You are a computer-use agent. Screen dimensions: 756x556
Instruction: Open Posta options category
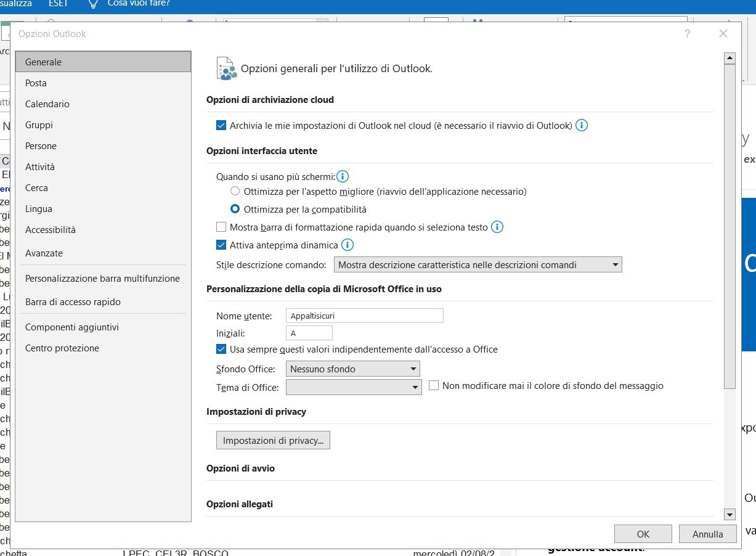pos(104,83)
